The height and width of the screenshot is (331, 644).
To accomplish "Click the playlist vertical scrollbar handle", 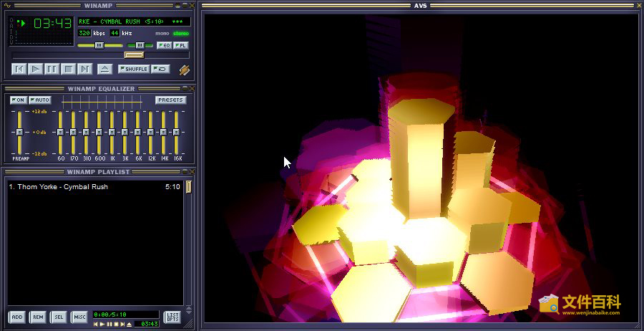I will (189, 187).
